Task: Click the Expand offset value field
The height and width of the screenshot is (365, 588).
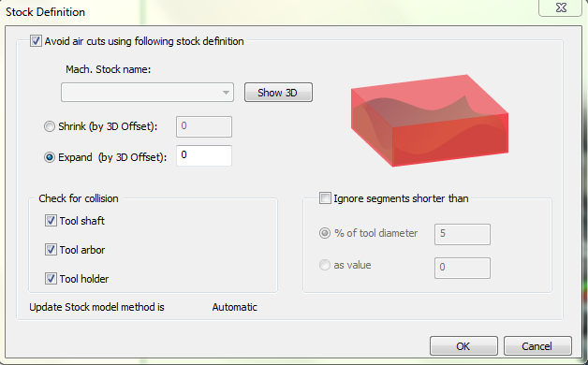Action: 204,155
